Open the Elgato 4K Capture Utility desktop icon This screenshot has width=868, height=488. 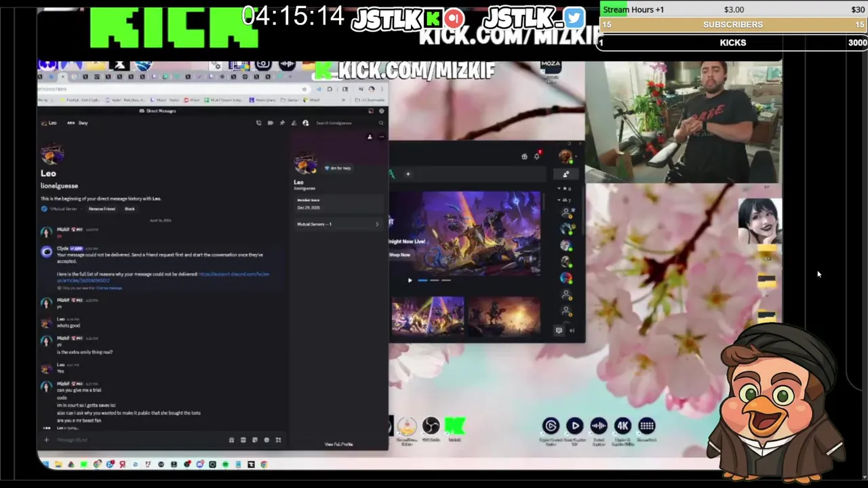tap(623, 426)
